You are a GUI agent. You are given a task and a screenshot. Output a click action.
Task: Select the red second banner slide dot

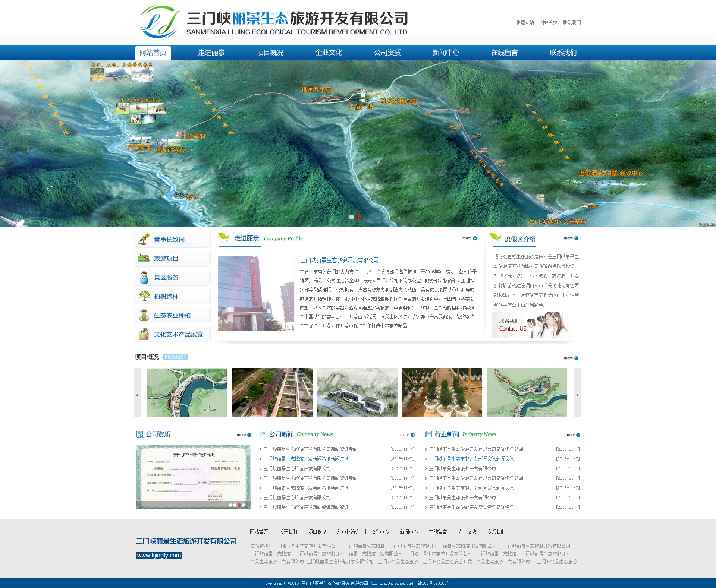click(358, 217)
